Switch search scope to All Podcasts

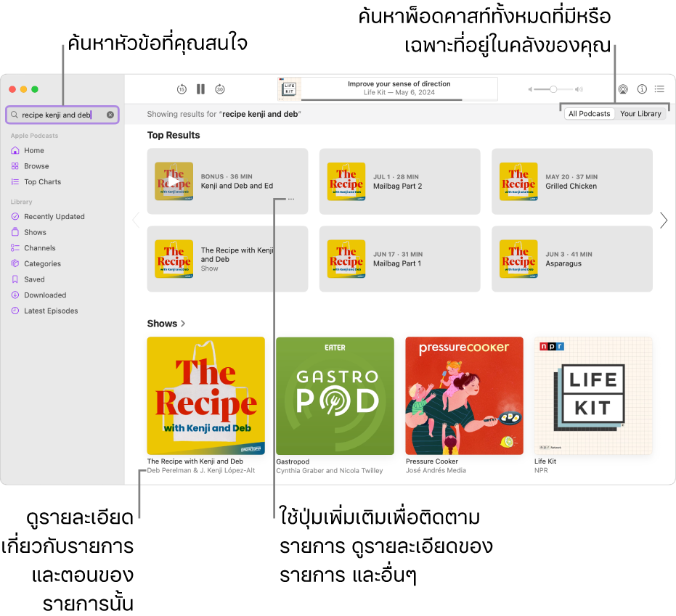(x=590, y=114)
